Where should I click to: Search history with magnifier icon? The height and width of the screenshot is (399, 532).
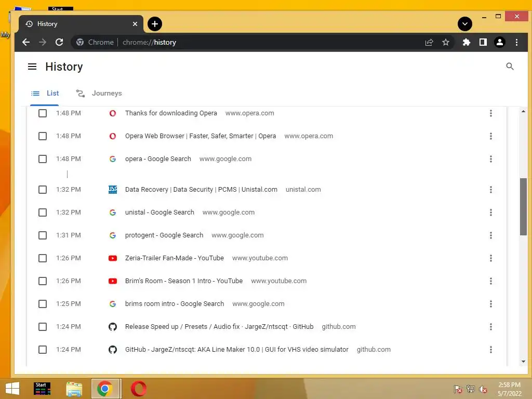point(510,66)
